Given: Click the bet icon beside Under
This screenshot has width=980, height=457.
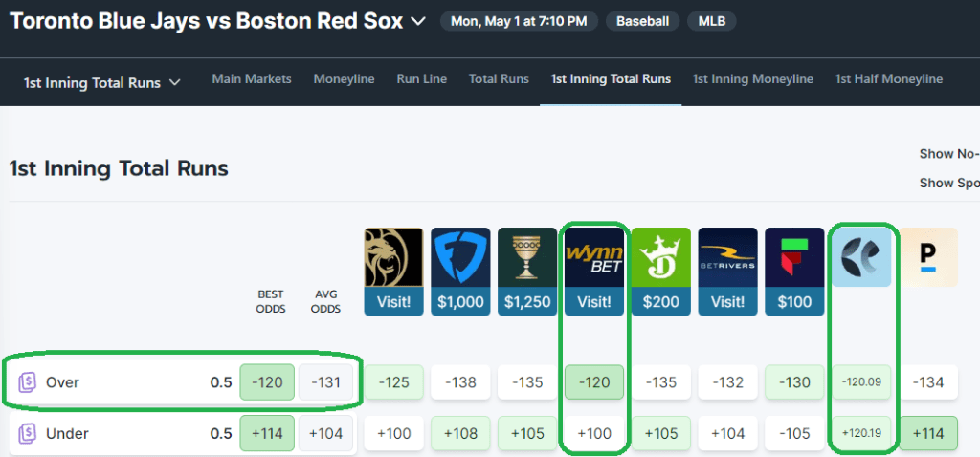Looking at the screenshot, I should point(27,434).
